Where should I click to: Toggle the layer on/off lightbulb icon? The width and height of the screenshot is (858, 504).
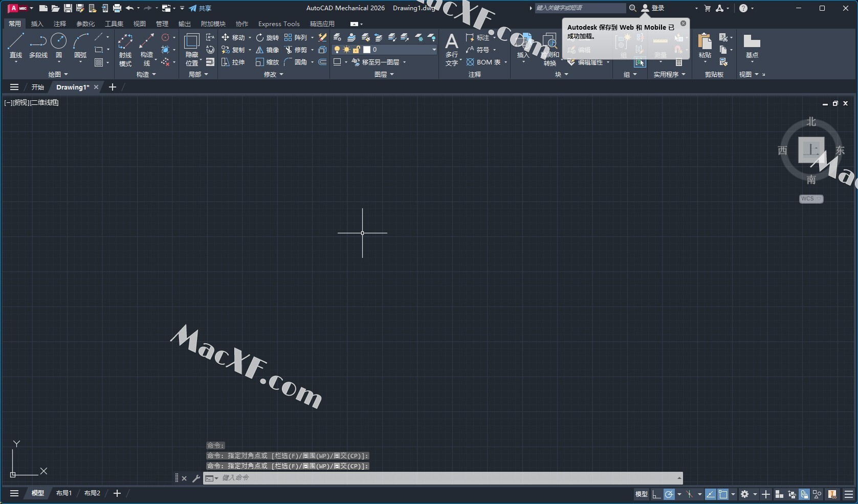(x=337, y=50)
